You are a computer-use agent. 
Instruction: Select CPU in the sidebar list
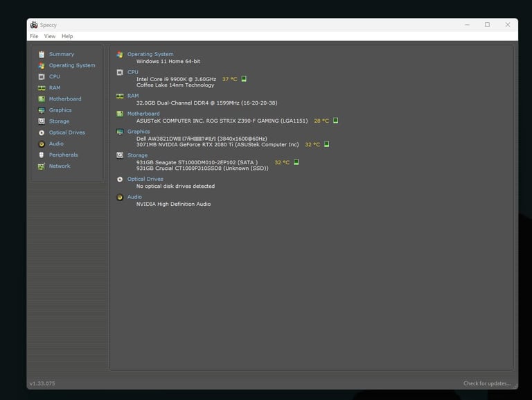coord(54,77)
